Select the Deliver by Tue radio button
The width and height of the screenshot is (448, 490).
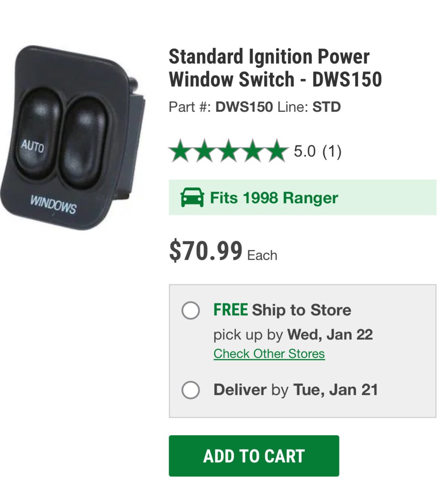190,390
